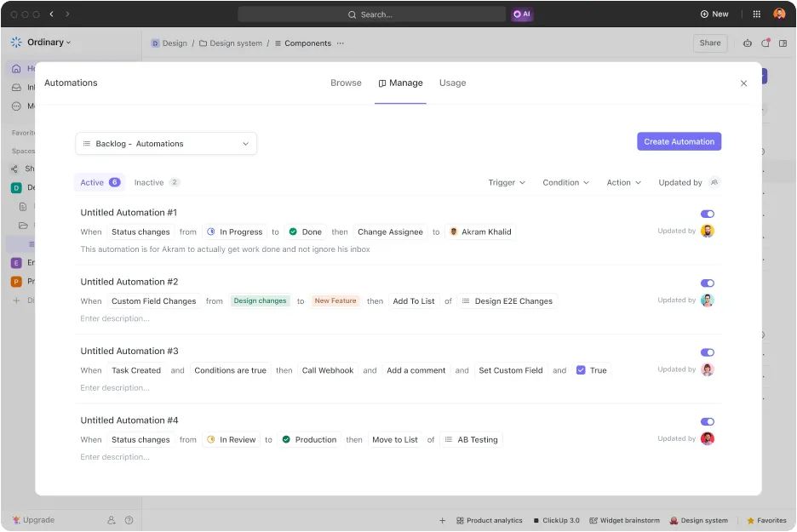Viewport: 797px width, 532px height.
Task: Open the Inbox icon in sidebar
Action: (16, 88)
